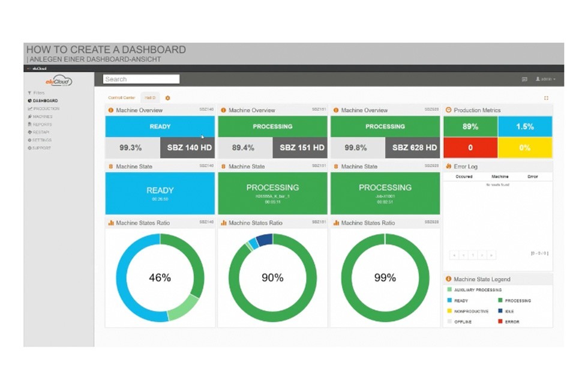This screenshot has height=392, width=588.
Task: Go to previous page of Error Log
Action: [x=463, y=255]
